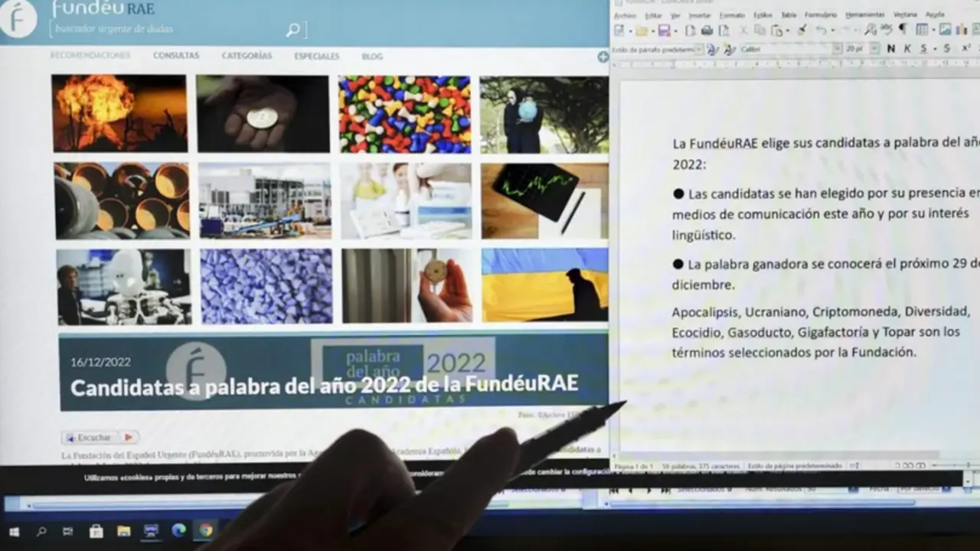Click the Undo arrow icon
Screen dimensions: 980x551
click(821, 30)
